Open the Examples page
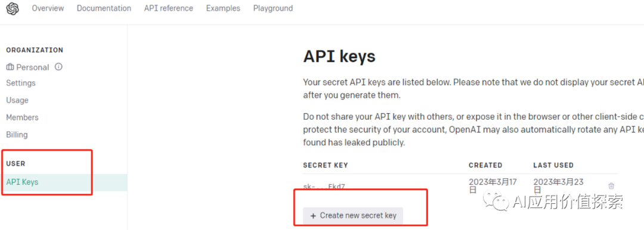644x230 pixels. point(223,8)
